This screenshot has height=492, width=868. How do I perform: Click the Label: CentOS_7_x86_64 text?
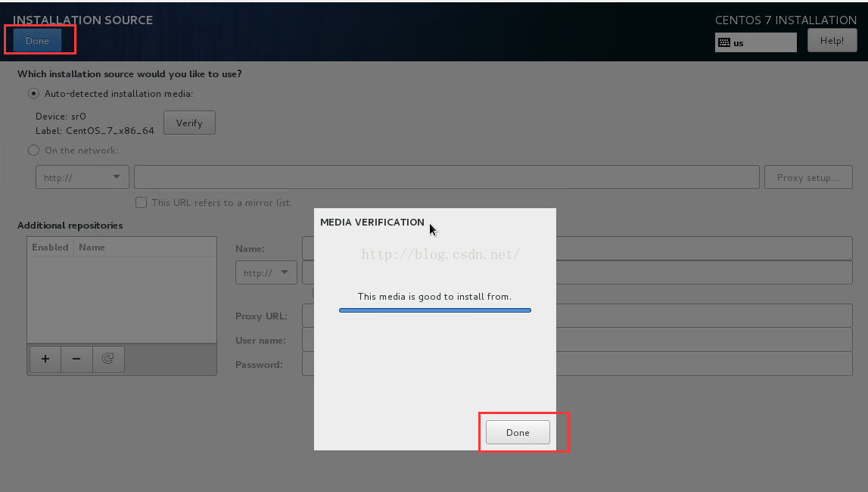tap(95, 131)
